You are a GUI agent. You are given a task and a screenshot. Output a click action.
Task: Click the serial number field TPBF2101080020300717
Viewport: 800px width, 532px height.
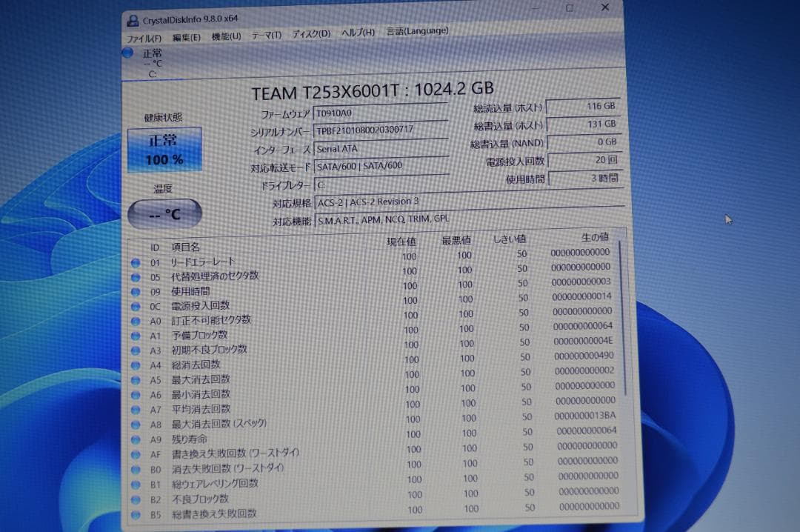click(381, 130)
